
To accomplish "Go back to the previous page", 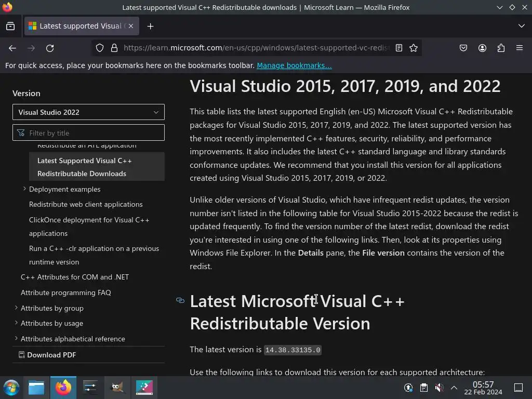I will pyautogui.click(x=12, y=48).
